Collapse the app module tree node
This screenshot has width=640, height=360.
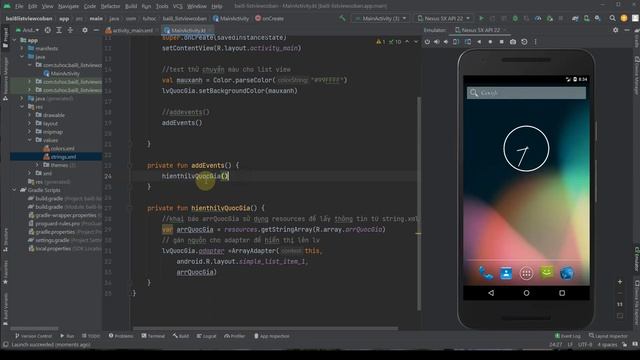15,40
